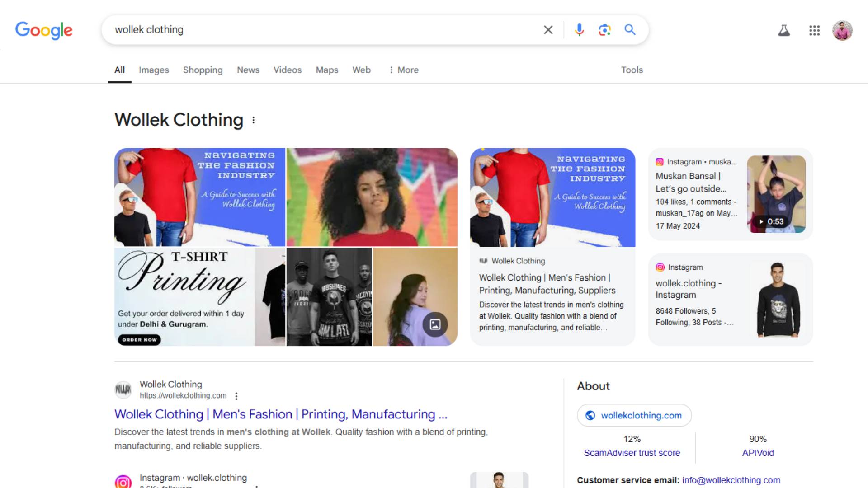
Task: Click the Google logo
Action: click(x=44, y=30)
